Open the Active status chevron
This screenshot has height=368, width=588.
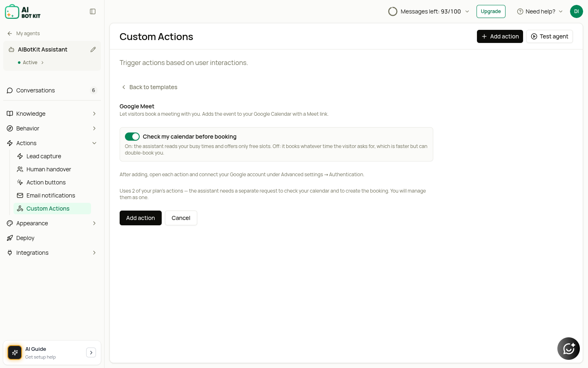point(42,63)
